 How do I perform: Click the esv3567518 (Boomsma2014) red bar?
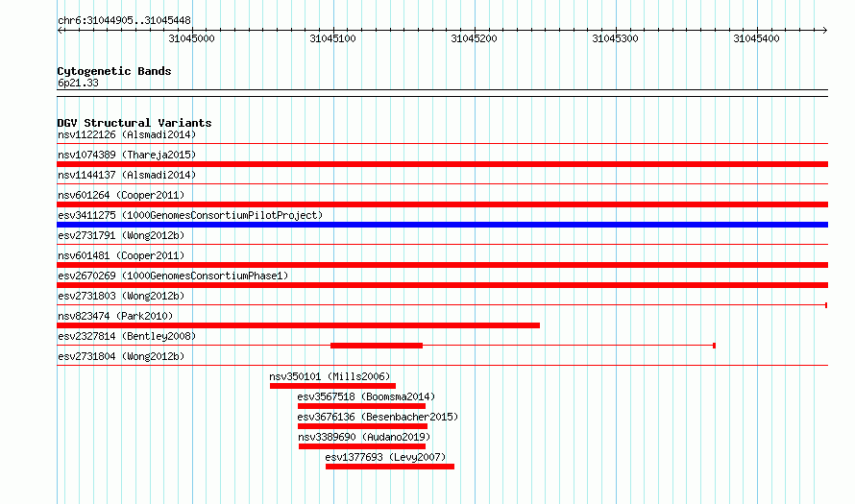361,406
